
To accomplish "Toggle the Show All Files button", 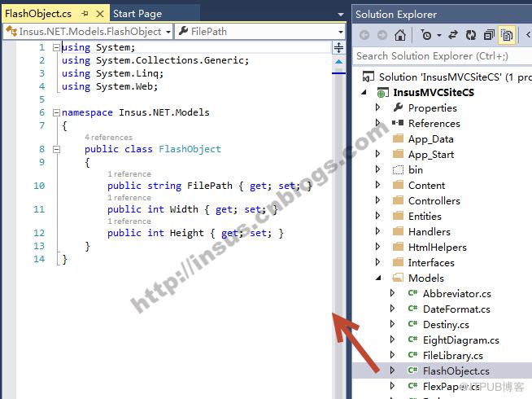I will [x=507, y=35].
